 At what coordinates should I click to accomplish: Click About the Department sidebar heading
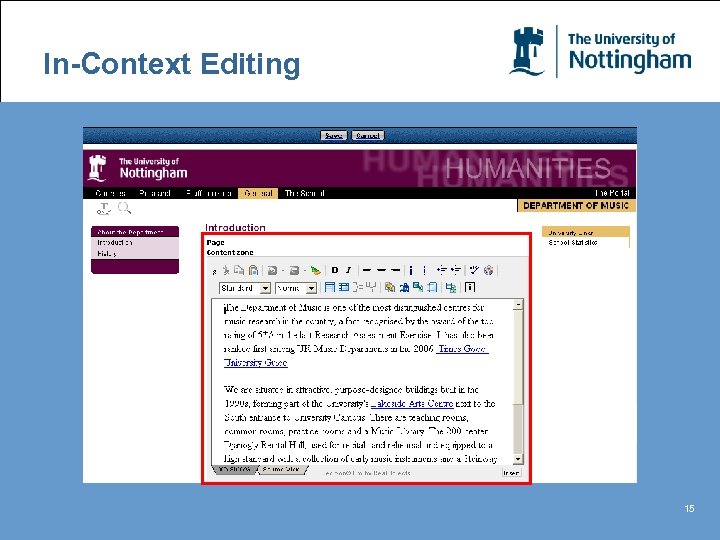tap(135, 232)
